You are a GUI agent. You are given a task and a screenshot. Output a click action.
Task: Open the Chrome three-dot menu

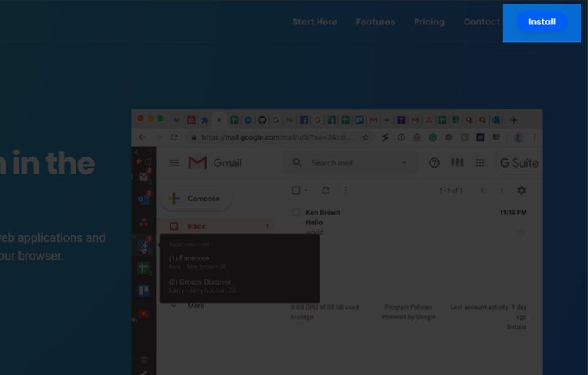534,137
